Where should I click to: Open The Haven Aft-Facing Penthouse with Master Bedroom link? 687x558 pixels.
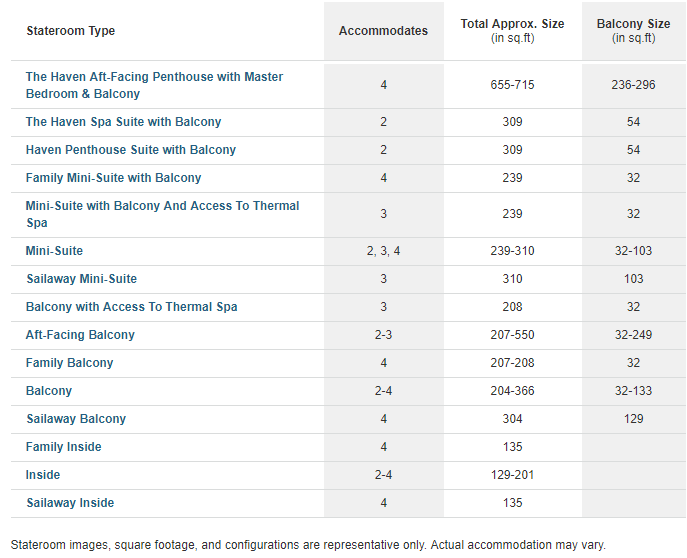tap(154, 85)
